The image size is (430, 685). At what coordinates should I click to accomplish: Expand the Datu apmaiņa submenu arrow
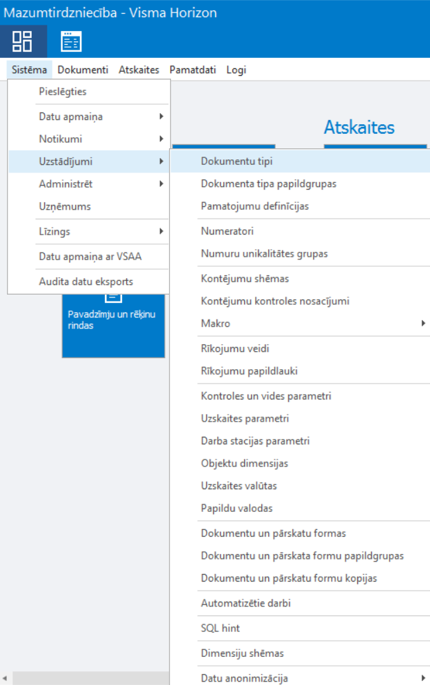point(161,117)
